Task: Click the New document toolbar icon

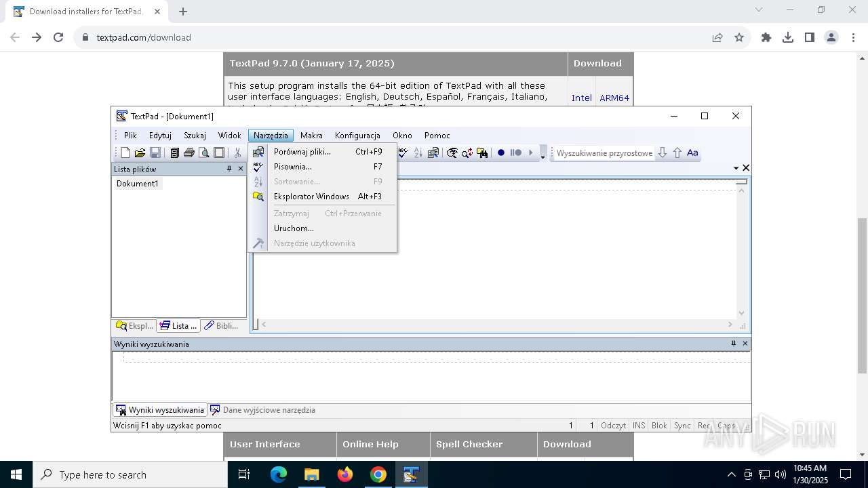Action: (x=125, y=153)
